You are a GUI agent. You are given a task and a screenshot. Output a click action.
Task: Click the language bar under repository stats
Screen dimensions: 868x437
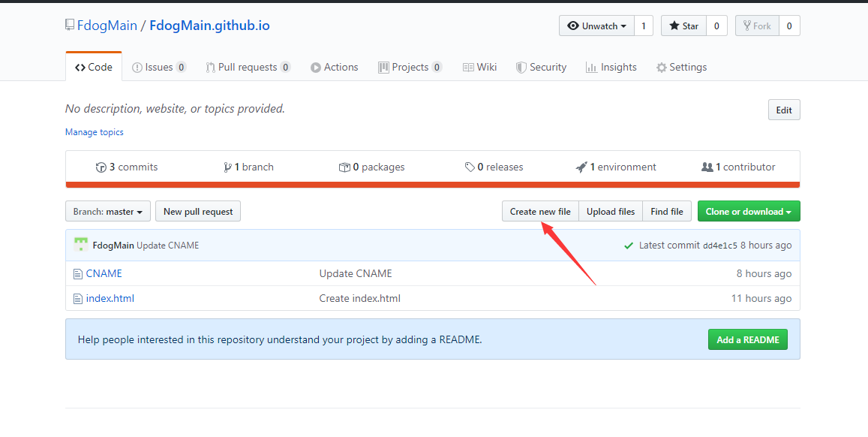433,185
